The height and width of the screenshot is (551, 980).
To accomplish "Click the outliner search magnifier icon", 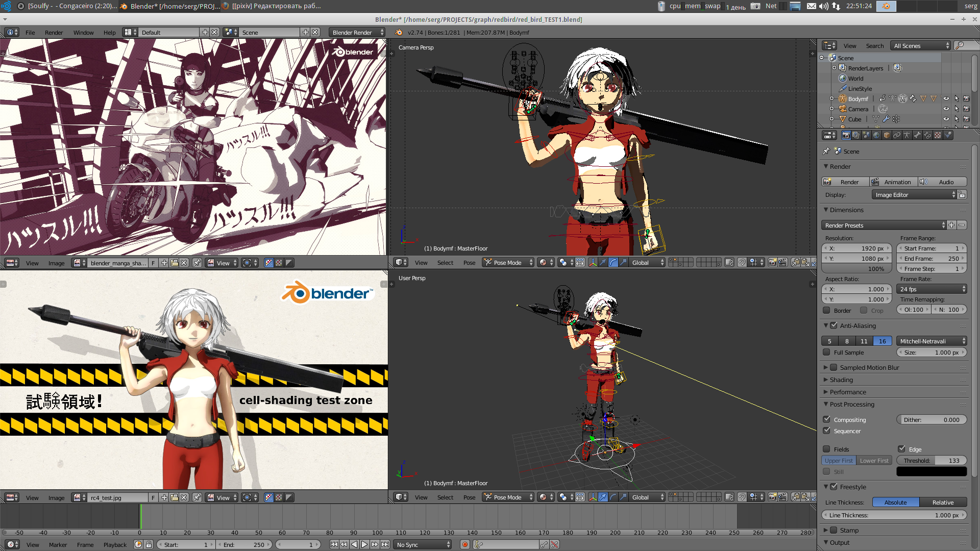I will click(960, 45).
